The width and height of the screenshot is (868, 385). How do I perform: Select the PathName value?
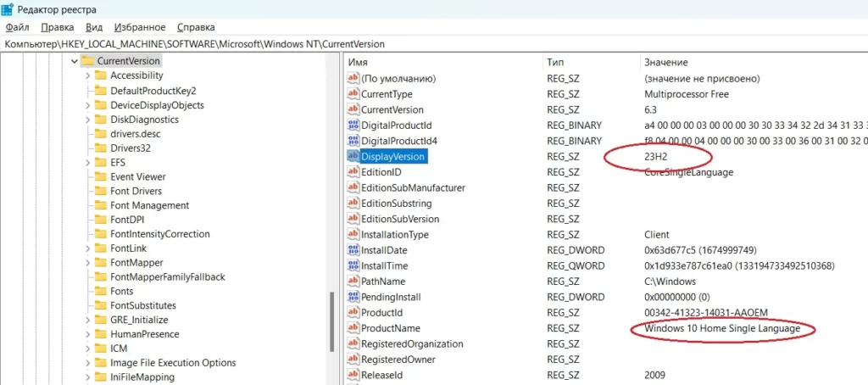pyautogui.click(x=383, y=282)
